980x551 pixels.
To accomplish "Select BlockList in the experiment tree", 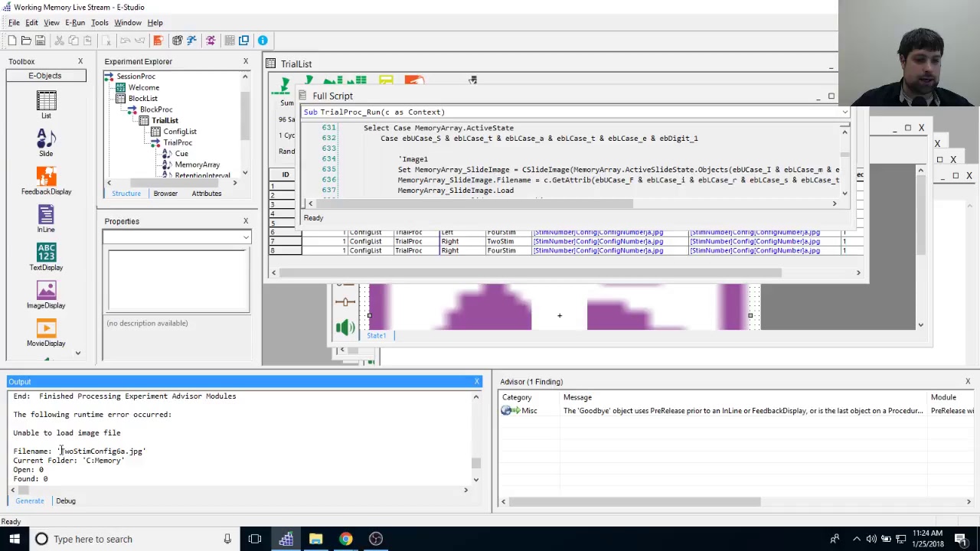I will pyautogui.click(x=143, y=99).
